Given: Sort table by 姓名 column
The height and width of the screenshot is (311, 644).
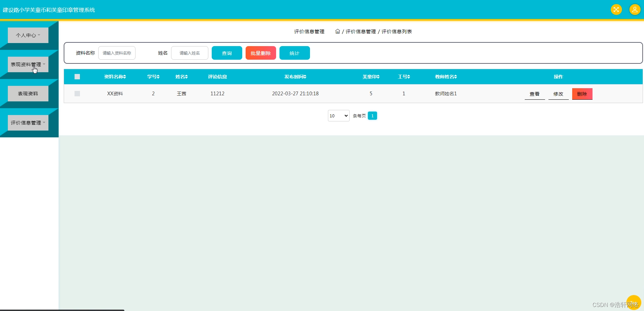Looking at the screenshot, I should (182, 77).
